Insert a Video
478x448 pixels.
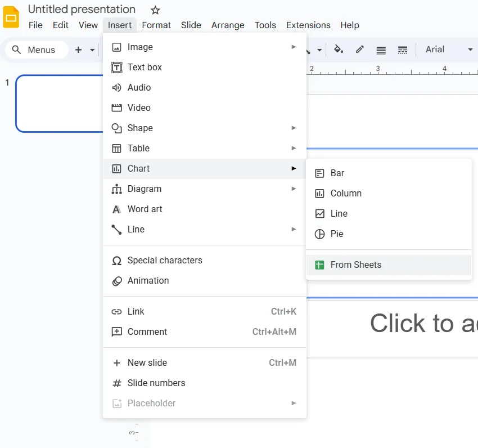[x=138, y=107]
